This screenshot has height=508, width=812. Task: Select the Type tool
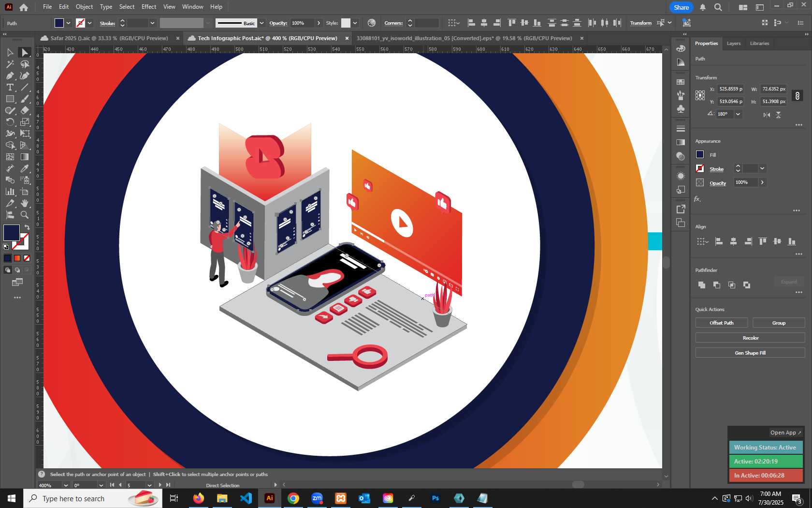pos(10,87)
